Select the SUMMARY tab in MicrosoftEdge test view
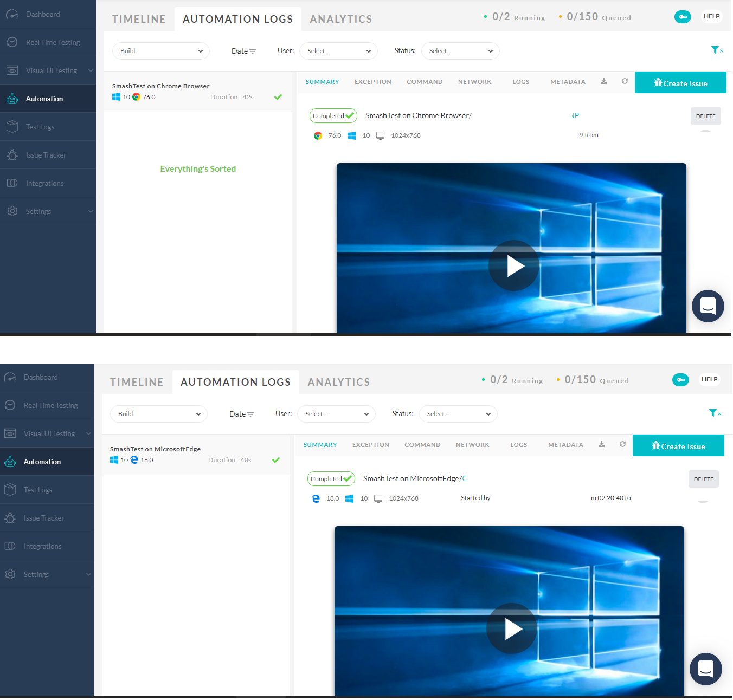Image resolution: width=733 pixels, height=700 pixels. pos(320,445)
